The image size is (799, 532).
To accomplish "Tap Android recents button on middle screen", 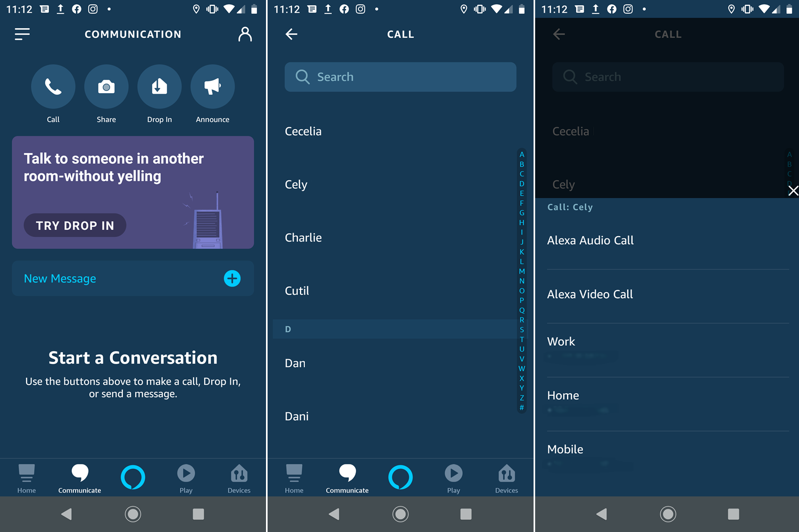I will [x=466, y=514].
